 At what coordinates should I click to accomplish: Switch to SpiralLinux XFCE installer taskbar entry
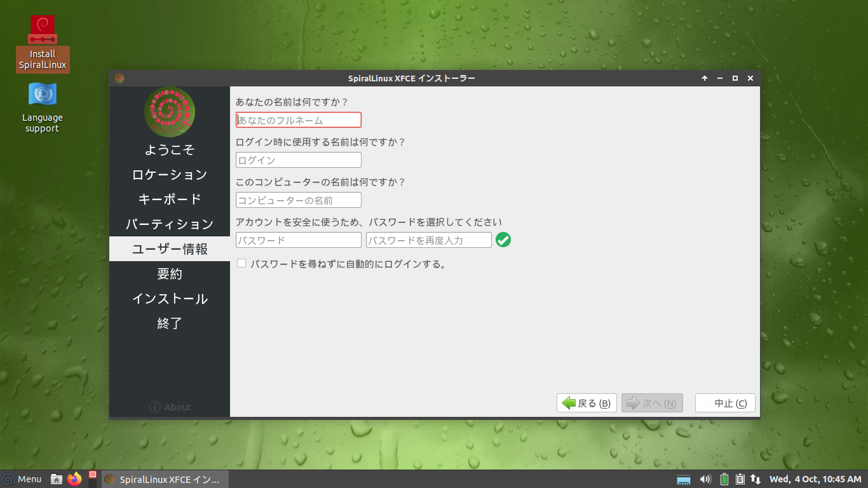(164, 479)
